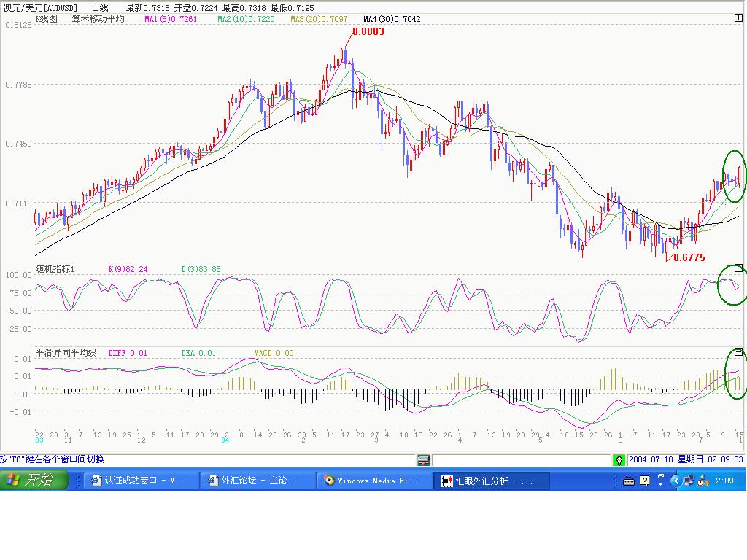Click the 澳元/美元[AUDUSD] symbol title
Image resolution: width=747 pixels, height=560 pixels.
coord(40,8)
